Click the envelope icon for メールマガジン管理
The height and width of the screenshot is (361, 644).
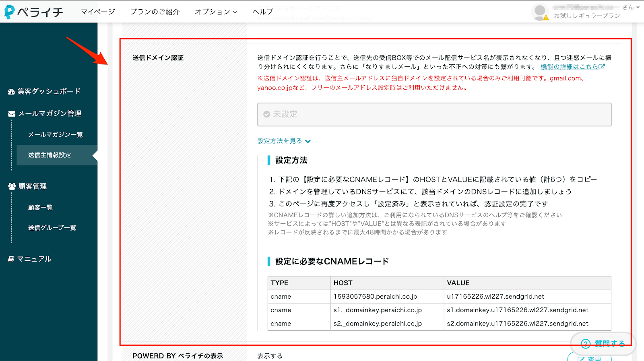[12, 114]
